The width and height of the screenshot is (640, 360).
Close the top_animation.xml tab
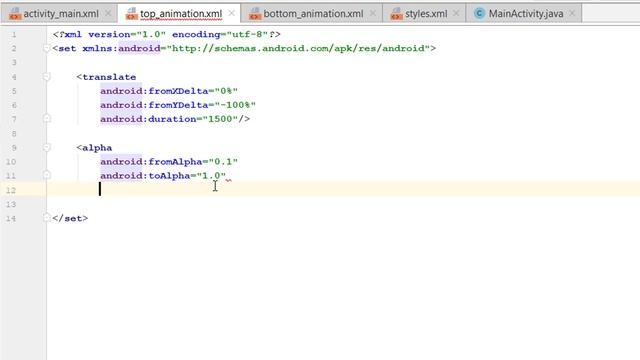pyautogui.click(x=231, y=13)
